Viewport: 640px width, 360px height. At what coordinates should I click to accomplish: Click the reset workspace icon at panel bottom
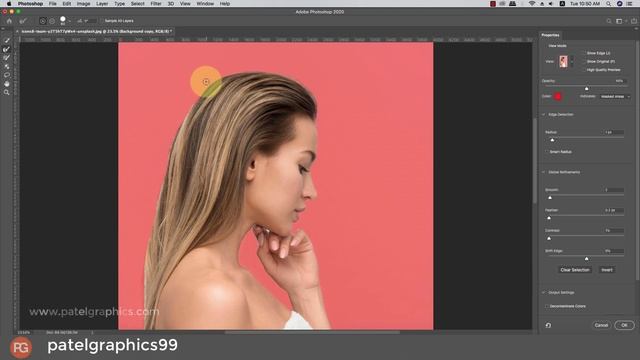[548, 325]
